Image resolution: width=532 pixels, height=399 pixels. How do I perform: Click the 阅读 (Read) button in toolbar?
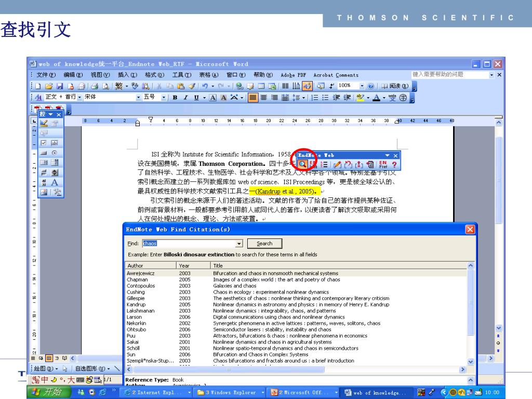tap(395, 86)
